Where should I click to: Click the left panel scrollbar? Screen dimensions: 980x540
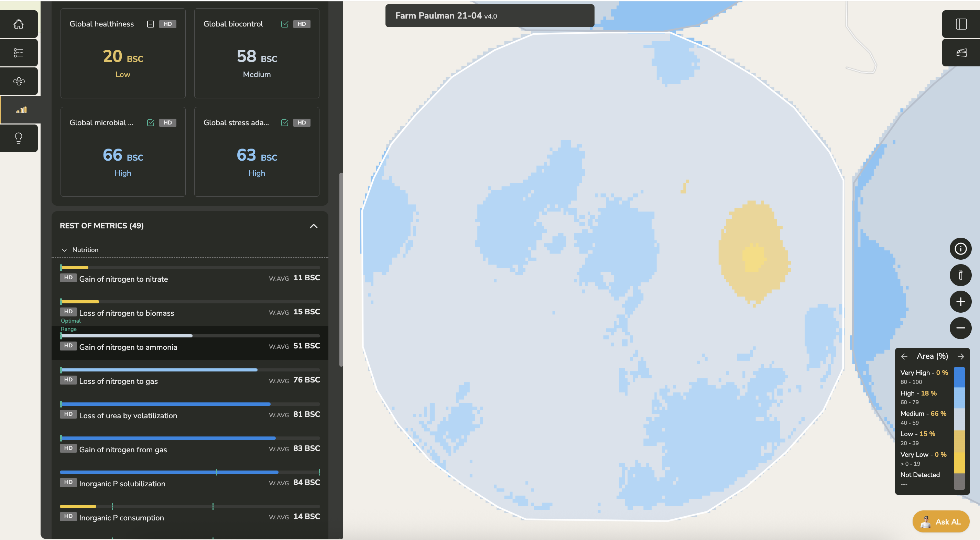341,270
